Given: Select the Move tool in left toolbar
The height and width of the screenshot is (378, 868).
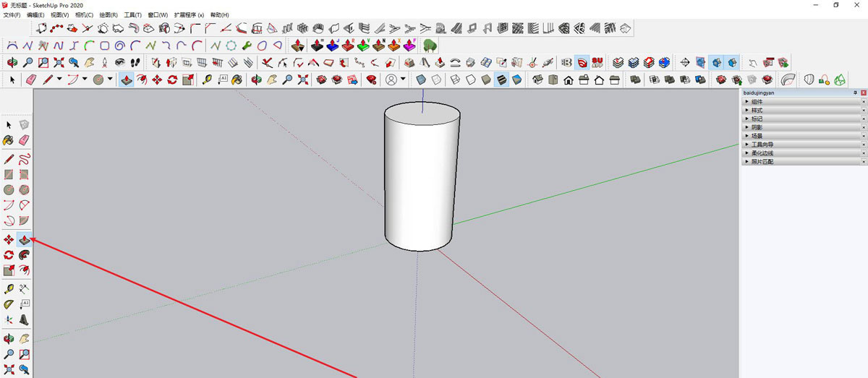Looking at the screenshot, I should 9,239.
